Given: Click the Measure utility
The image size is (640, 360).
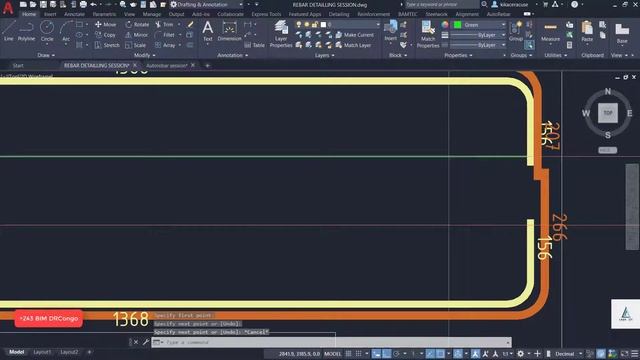Looking at the screenshot, I should tap(550, 31).
